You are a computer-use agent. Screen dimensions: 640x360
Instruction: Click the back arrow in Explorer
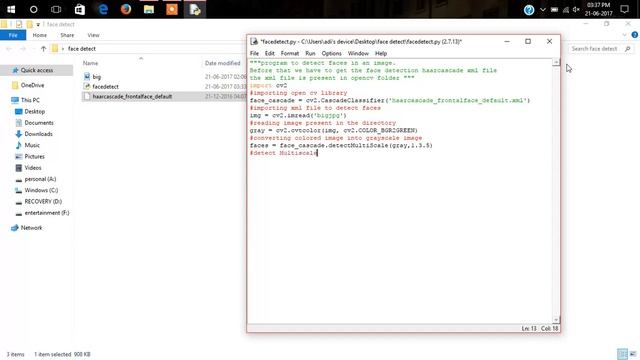(9, 49)
